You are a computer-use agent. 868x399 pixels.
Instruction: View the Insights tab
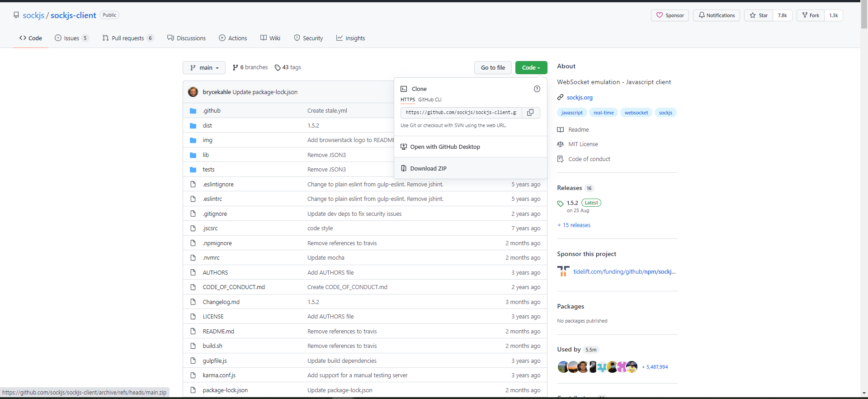tap(350, 38)
